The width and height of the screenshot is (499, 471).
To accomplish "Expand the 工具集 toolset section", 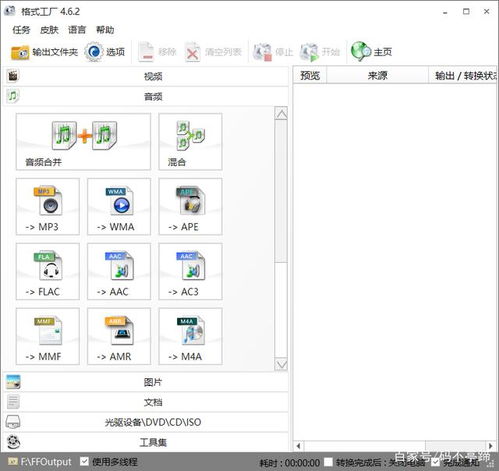I will [146, 442].
